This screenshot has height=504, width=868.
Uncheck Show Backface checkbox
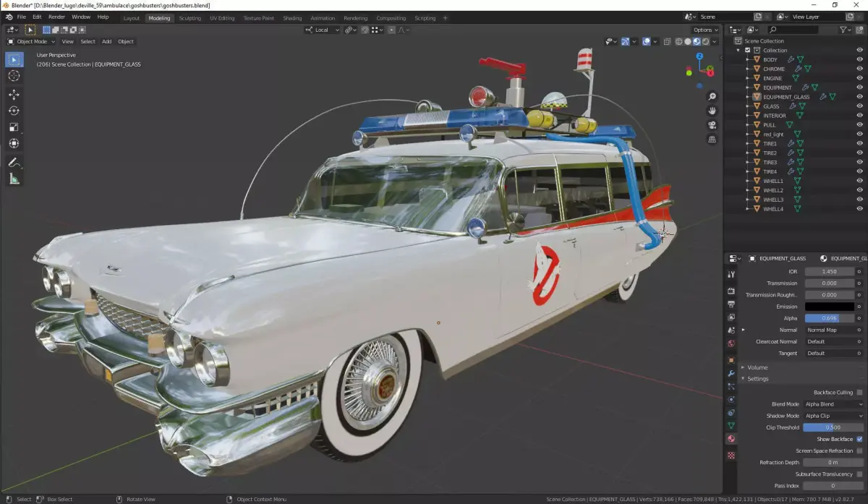(x=859, y=439)
